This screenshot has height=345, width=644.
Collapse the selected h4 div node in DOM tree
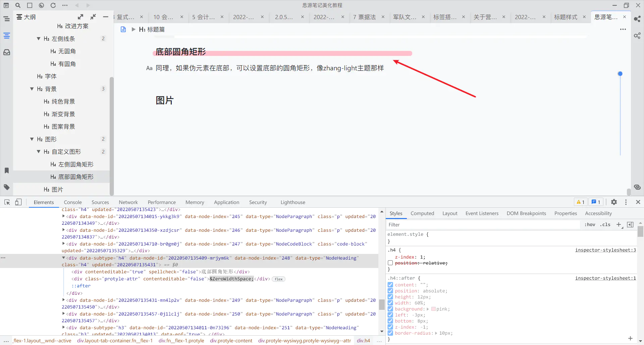pos(63,258)
